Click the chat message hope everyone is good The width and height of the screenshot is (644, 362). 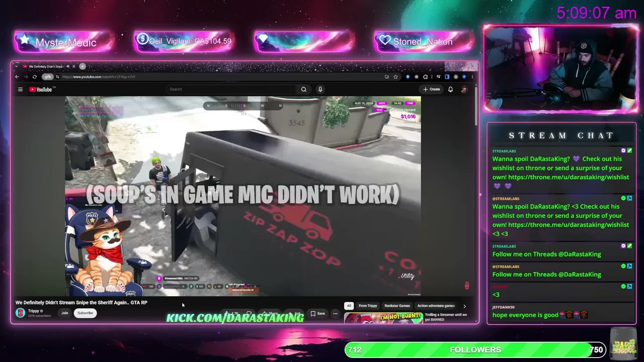click(x=525, y=315)
